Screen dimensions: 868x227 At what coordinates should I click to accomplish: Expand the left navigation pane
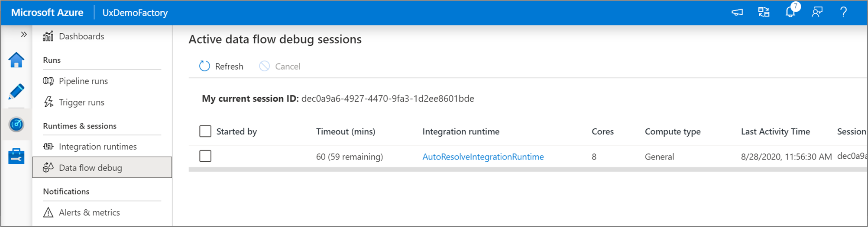pos(24,35)
